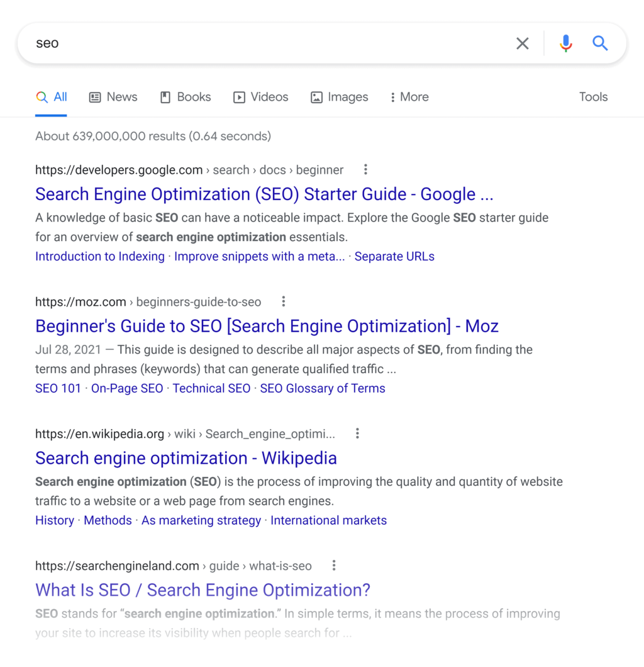644x667 pixels.
Task: Follow the Technical SEO sitelink
Action: pos(211,388)
